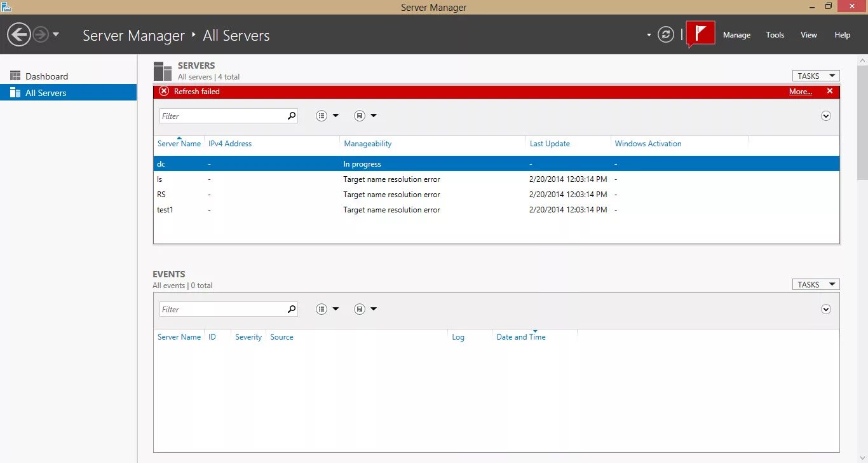Sort events by Log column
868x463 pixels.
(x=458, y=337)
